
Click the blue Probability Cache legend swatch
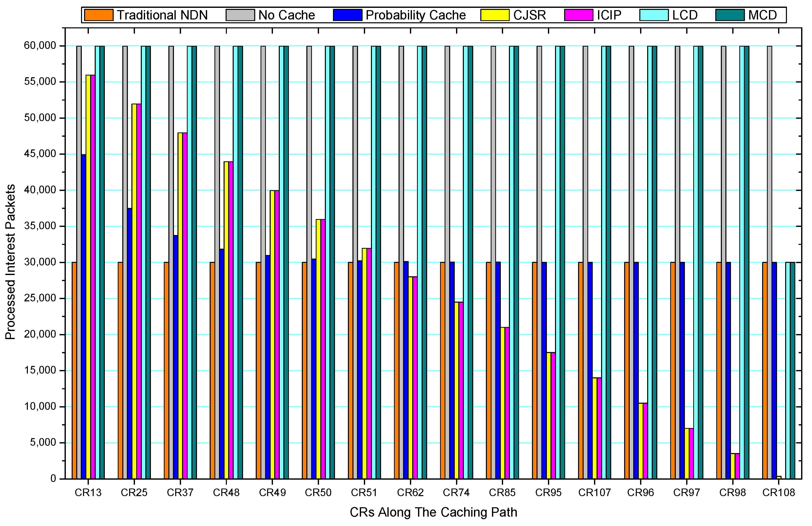pos(347,15)
